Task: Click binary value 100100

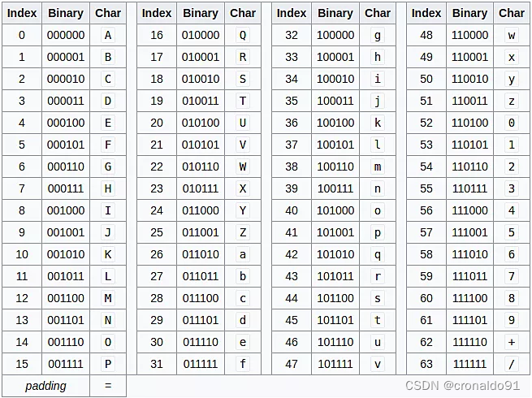Action: point(335,123)
